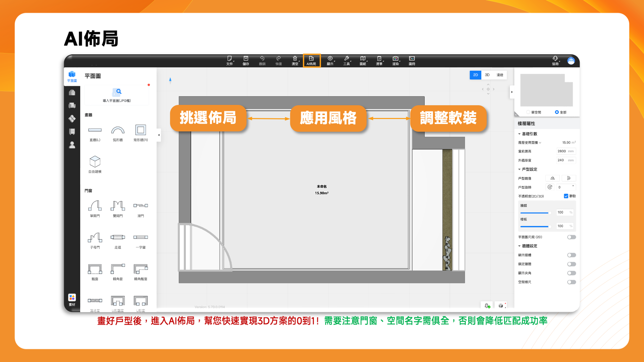Image resolution: width=644 pixels, height=362 pixels.
Task: Turn on the 顯示牆體 toggle
Action: [x=572, y=255]
